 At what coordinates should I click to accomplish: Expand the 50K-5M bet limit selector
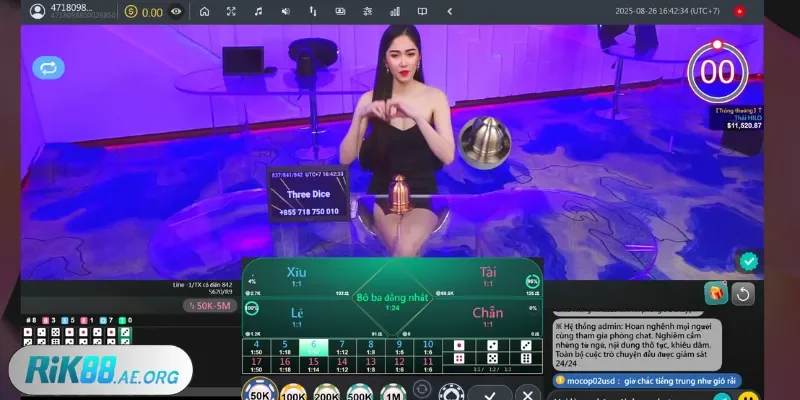pos(208,305)
